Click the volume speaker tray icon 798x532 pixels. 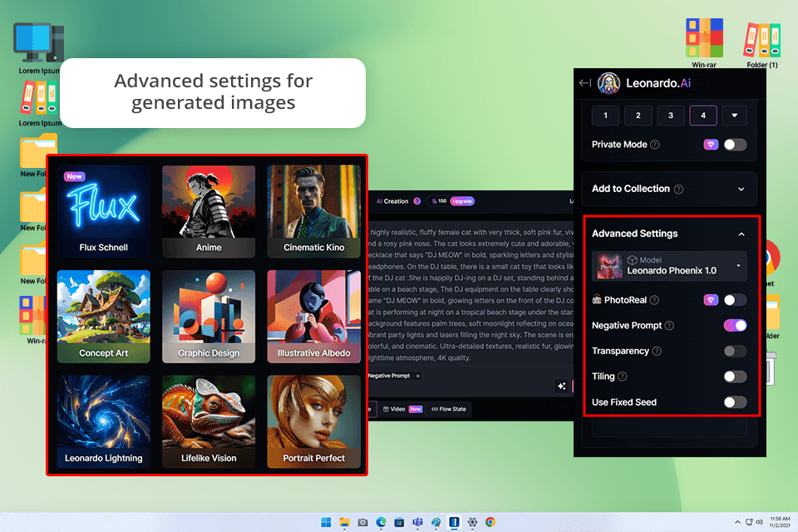[x=759, y=522]
